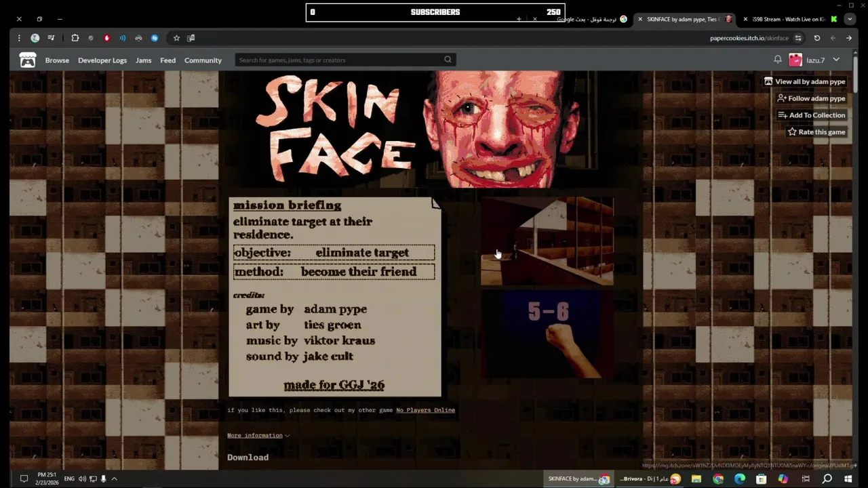This screenshot has height=488, width=868.
Task: Open the notifications bell
Action: [778, 60]
